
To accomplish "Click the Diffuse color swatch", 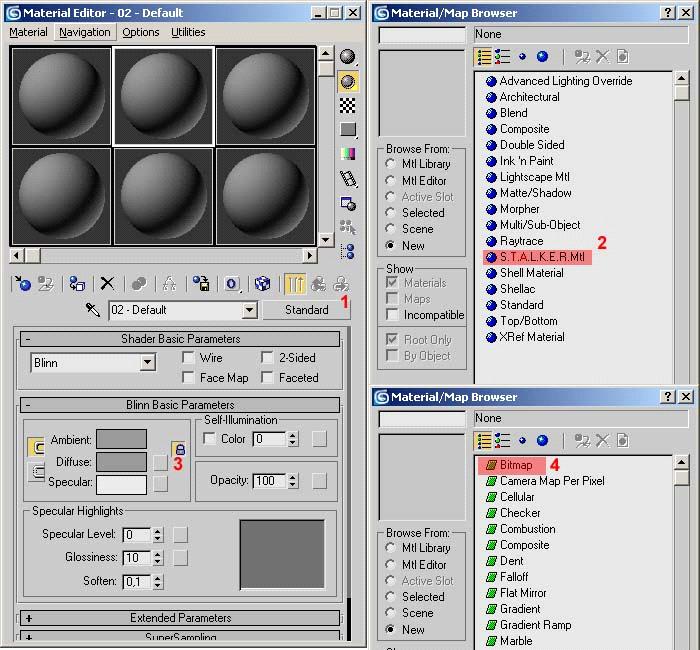I will coord(121,461).
